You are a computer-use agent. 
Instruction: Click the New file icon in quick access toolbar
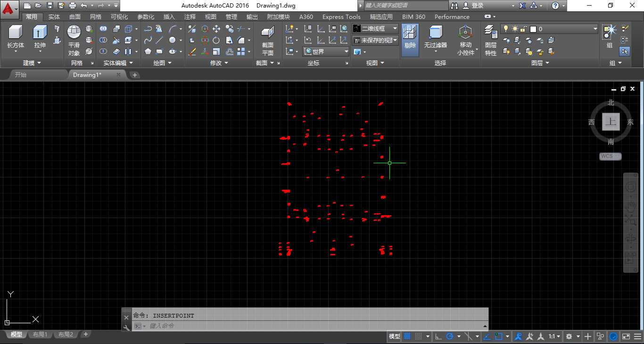pos(27,6)
